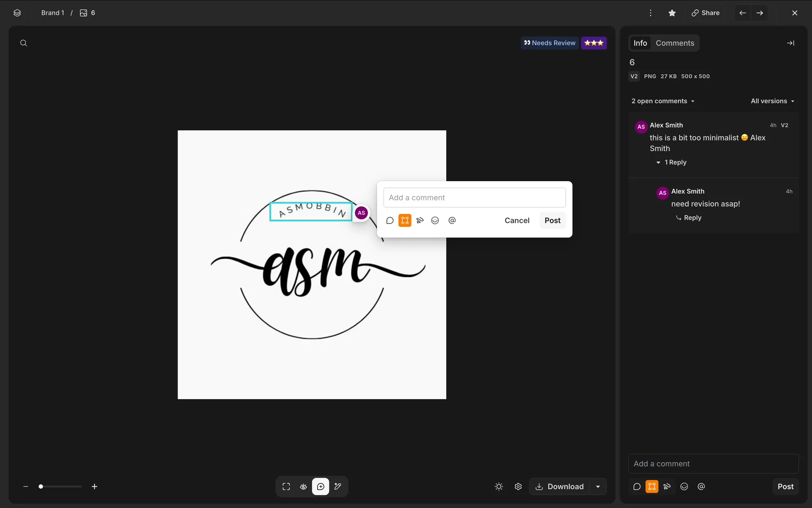
Task: Toggle annotation visibility eye icon
Action: [x=303, y=486]
